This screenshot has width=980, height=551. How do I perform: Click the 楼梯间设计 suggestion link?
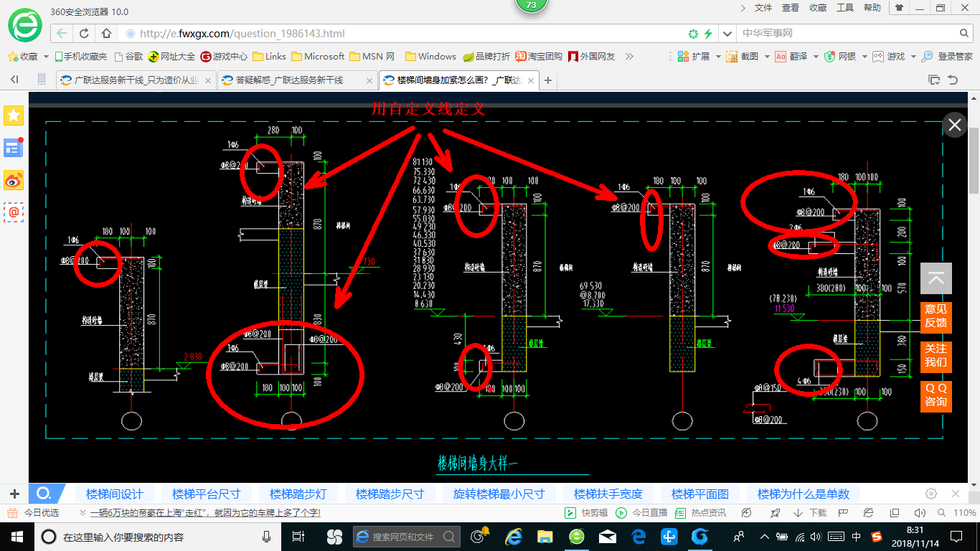click(x=115, y=494)
